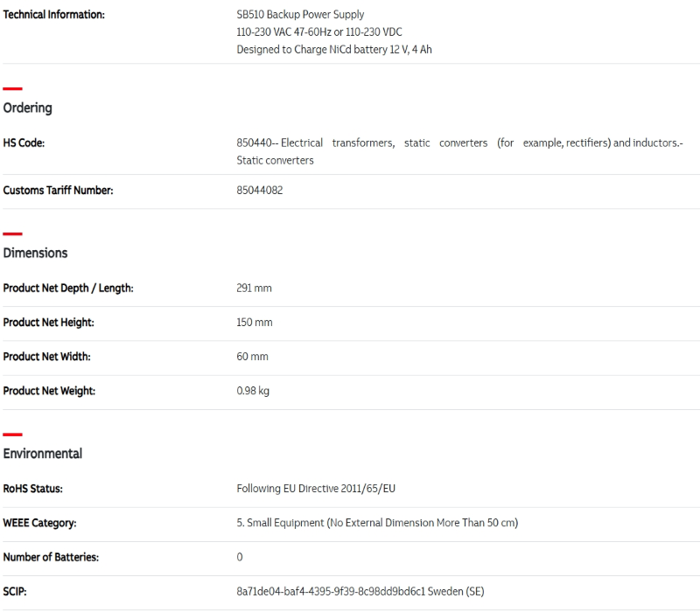Click the 0.98 kg weight value
The image size is (700, 612).
click(x=253, y=391)
